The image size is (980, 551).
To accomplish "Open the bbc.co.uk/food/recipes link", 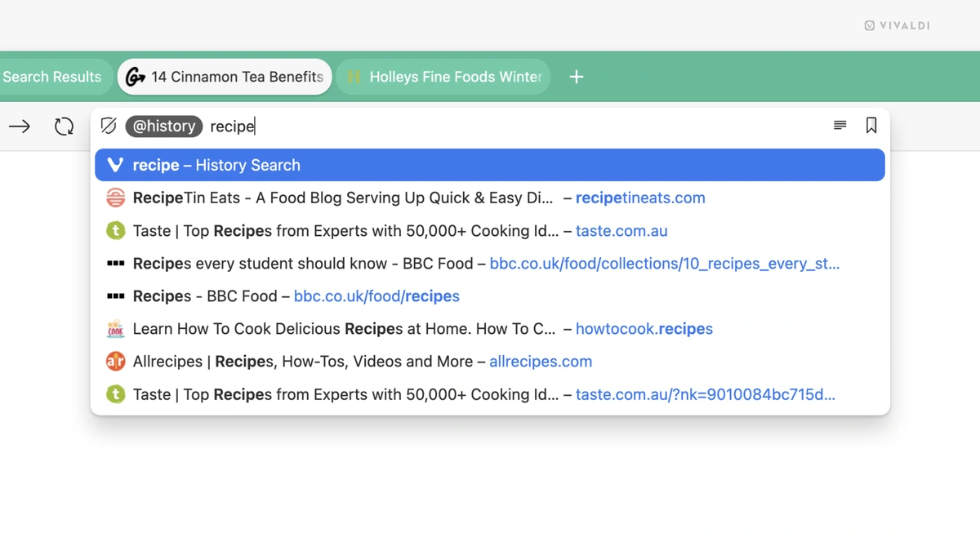I will point(376,295).
